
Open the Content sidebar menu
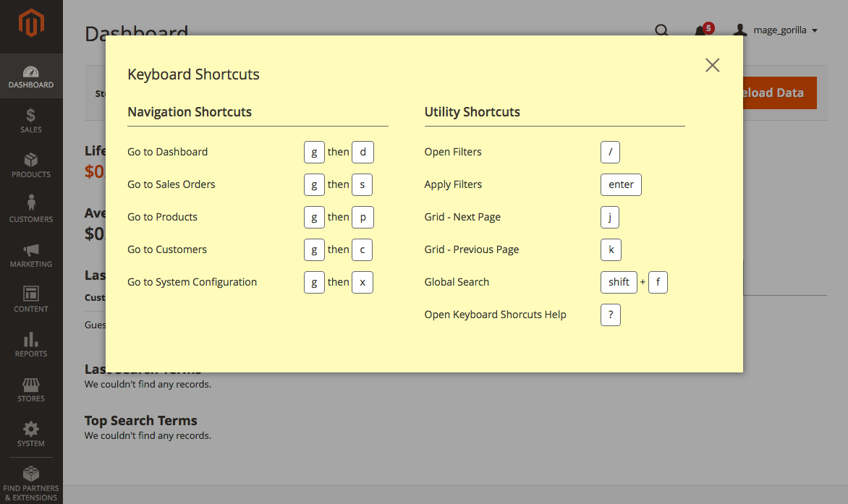(x=31, y=299)
